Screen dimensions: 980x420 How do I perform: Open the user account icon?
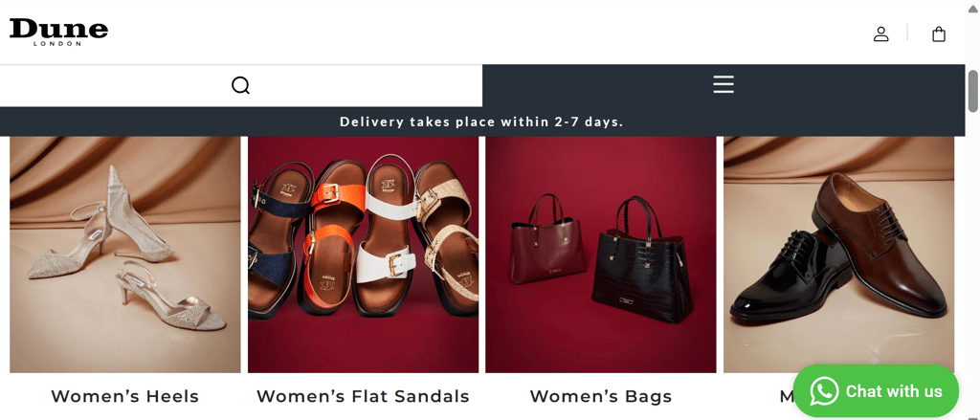pos(880,33)
